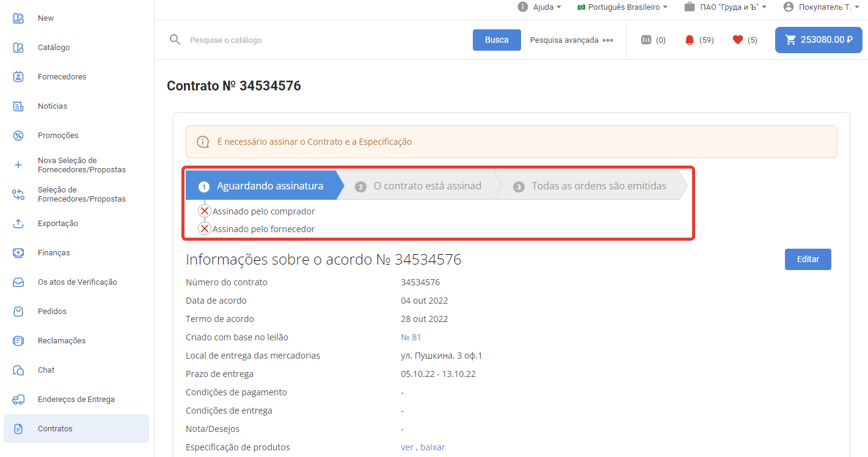Screen dimensions: 868x457
Task: Click the Os atos de Verificação icon
Action: 18,282
